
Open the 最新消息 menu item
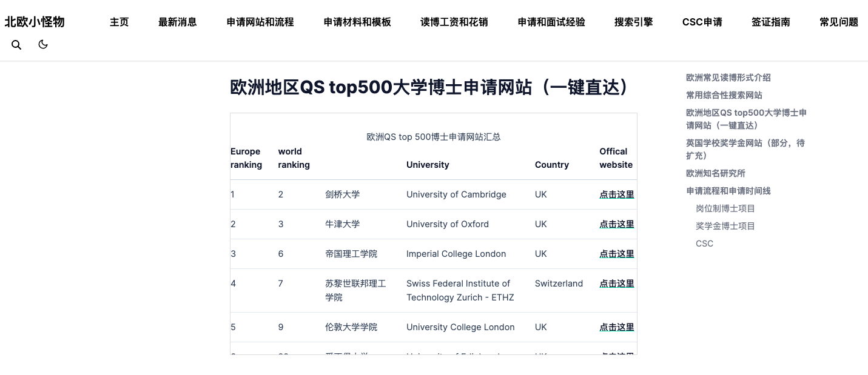[178, 22]
